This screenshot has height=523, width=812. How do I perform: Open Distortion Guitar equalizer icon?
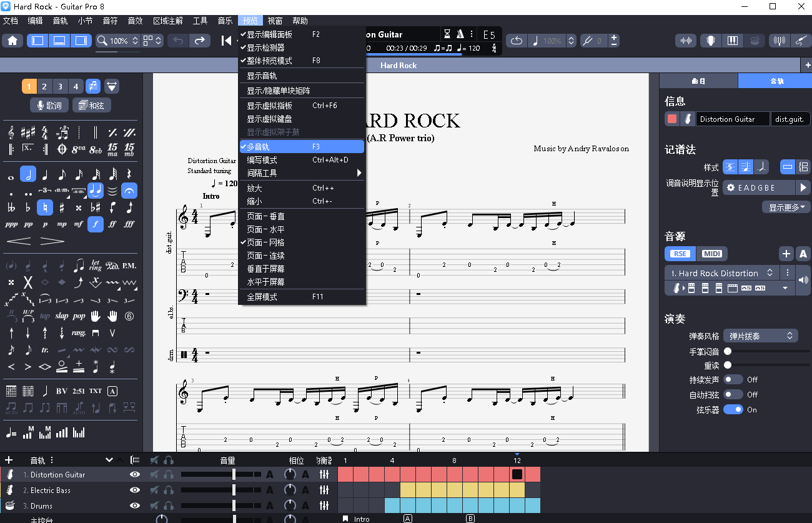pos(324,475)
